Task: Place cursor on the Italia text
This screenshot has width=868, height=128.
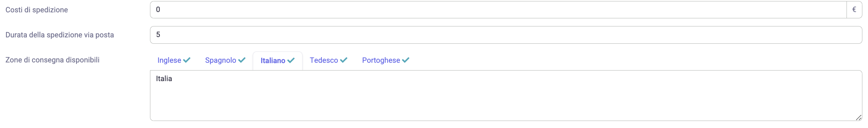Action: pos(164,79)
